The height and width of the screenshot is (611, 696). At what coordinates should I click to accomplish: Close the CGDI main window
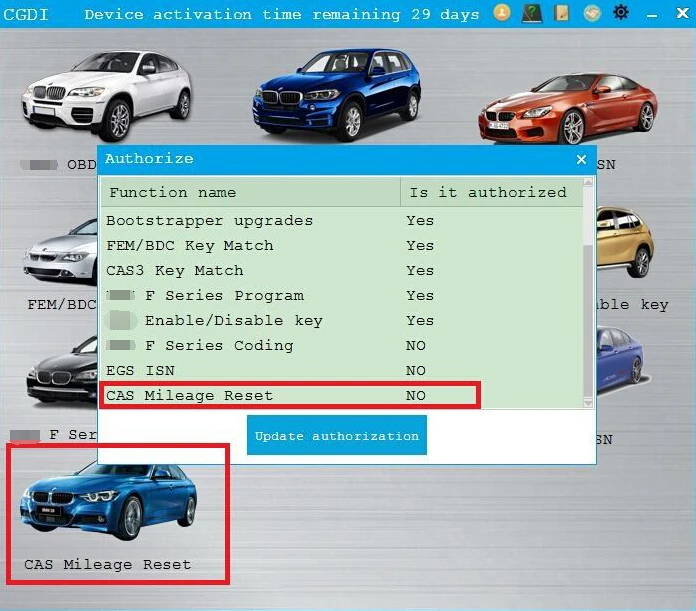coord(683,13)
